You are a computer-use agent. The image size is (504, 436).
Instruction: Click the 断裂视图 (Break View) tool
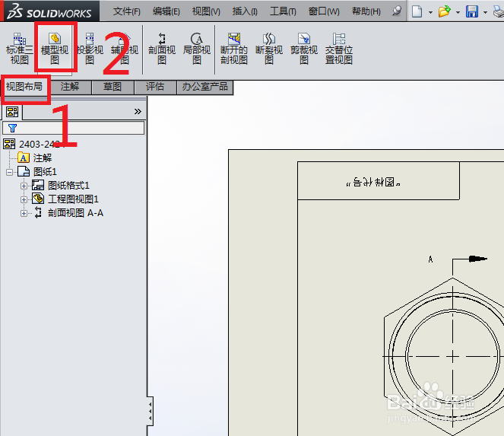click(269, 49)
